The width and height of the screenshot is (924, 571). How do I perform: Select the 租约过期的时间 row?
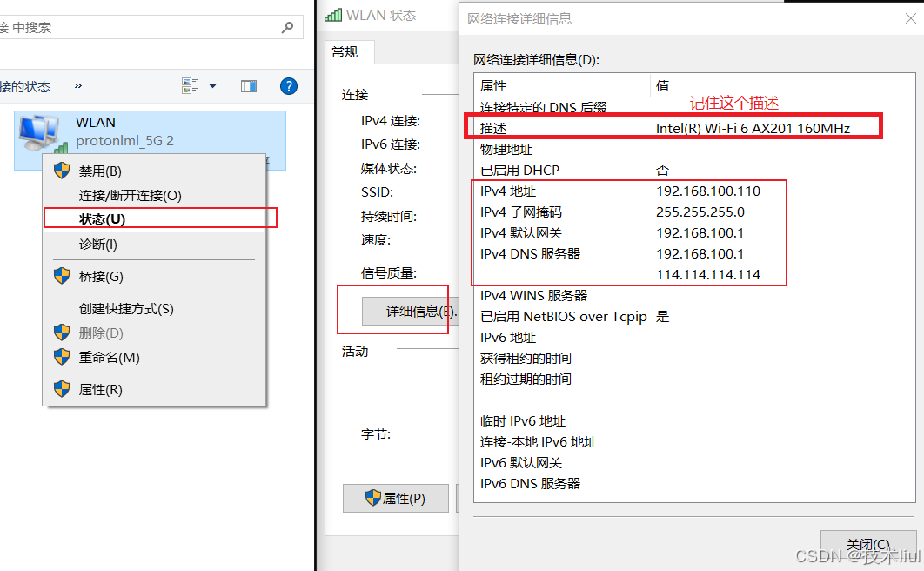[693, 379]
